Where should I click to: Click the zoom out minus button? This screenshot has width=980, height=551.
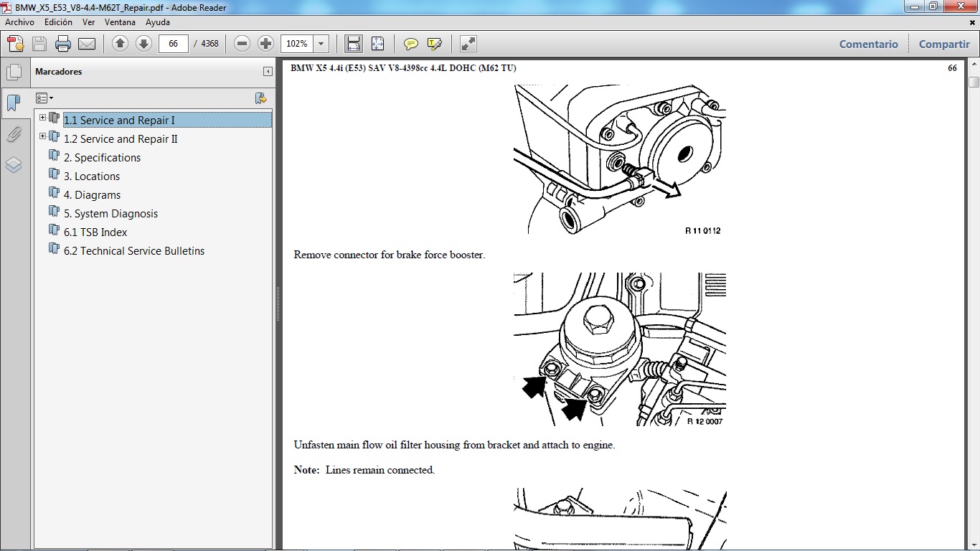(x=242, y=44)
